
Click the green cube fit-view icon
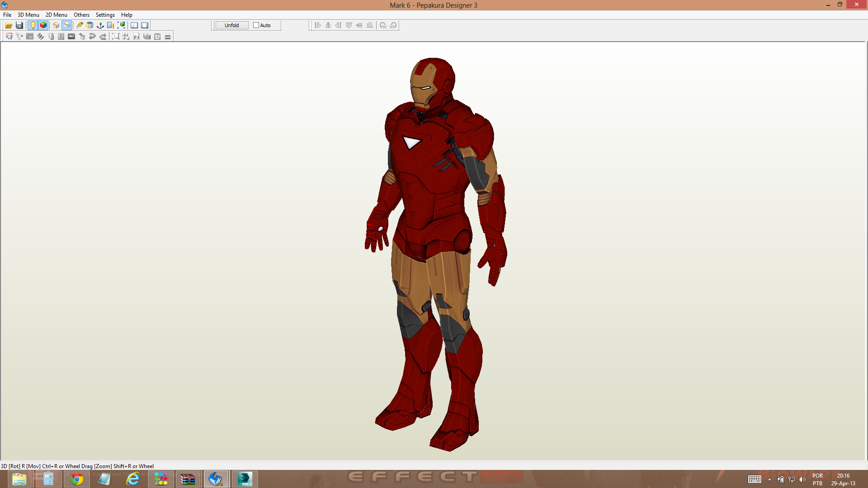pyautogui.click(x=121, y=25)
